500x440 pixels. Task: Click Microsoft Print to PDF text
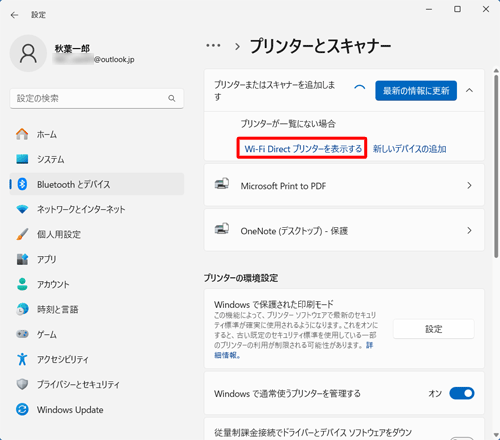283,186
